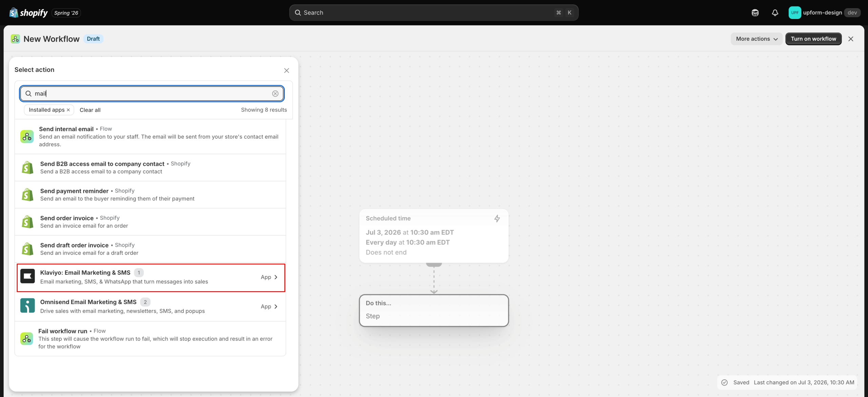
Task: Expand the More actions dropdown
Action: click(x=756, y=39)
